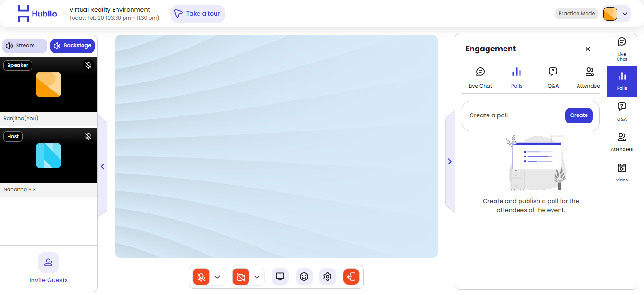The width and height of the screenshot is (644, 295).
Task: Click the Speaker label badge
Action: pyautogui.click(x=18, y=66)
